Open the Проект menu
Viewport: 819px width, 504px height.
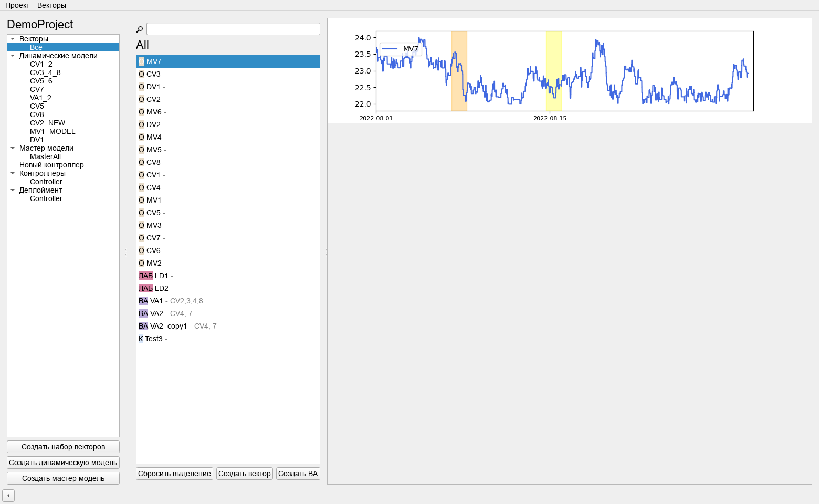click(17, 5)
